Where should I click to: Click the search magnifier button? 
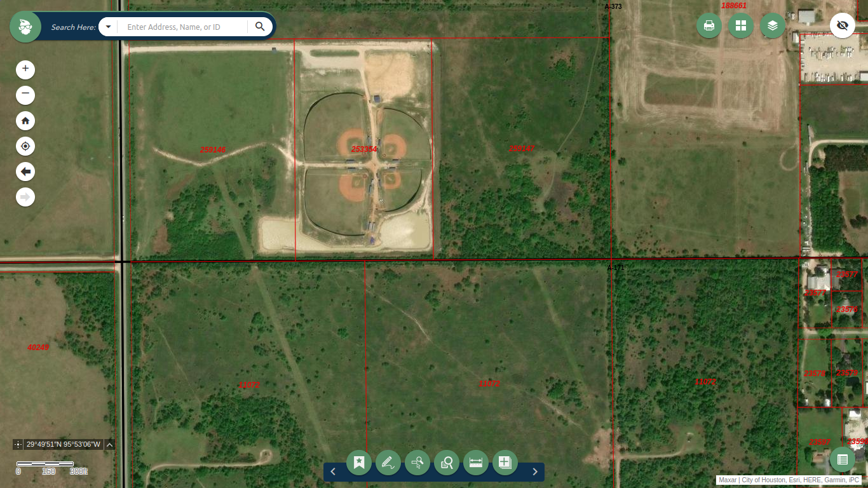click(260, 27)
